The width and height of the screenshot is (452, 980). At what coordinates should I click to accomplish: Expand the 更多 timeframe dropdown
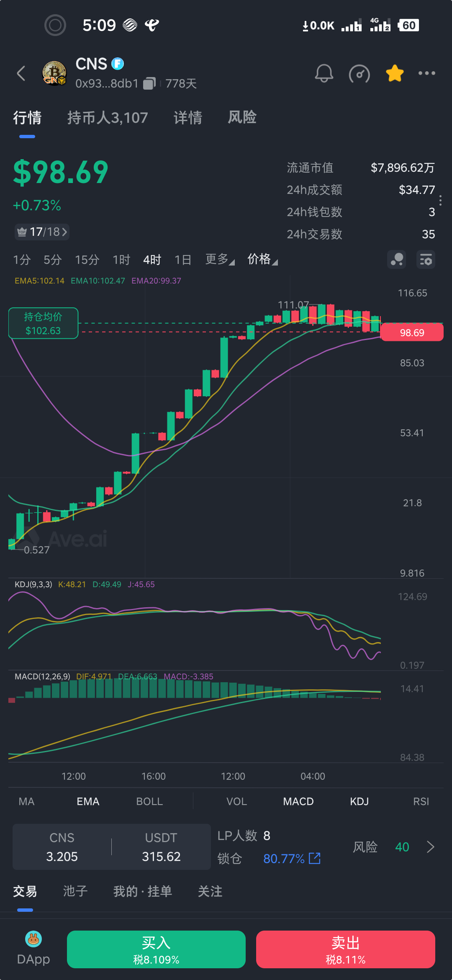[220, 260]
